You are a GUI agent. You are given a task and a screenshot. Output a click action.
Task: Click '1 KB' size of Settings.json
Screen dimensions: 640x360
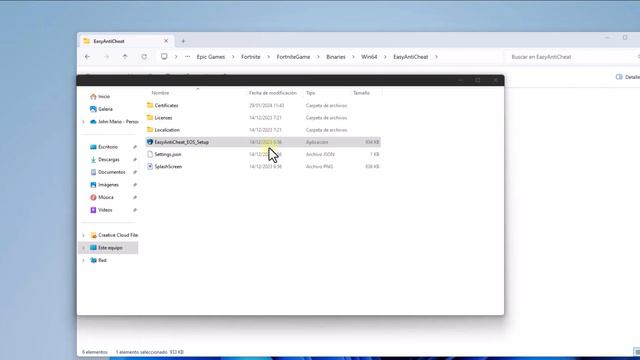[375, 154]
